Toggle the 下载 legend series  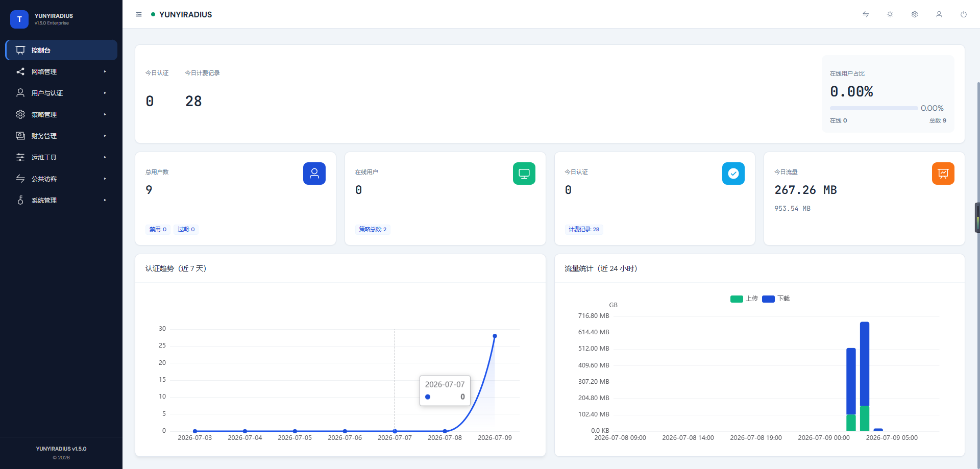point(776,299)
